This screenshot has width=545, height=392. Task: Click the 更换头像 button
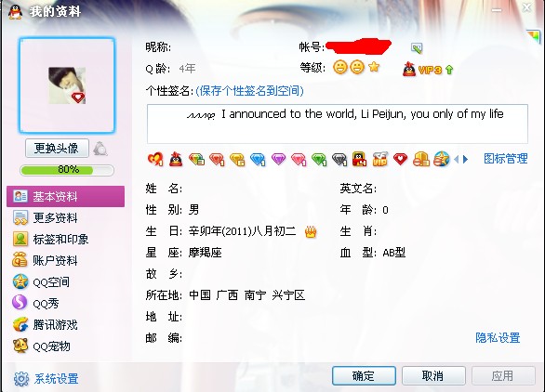[x=57, y=149]
